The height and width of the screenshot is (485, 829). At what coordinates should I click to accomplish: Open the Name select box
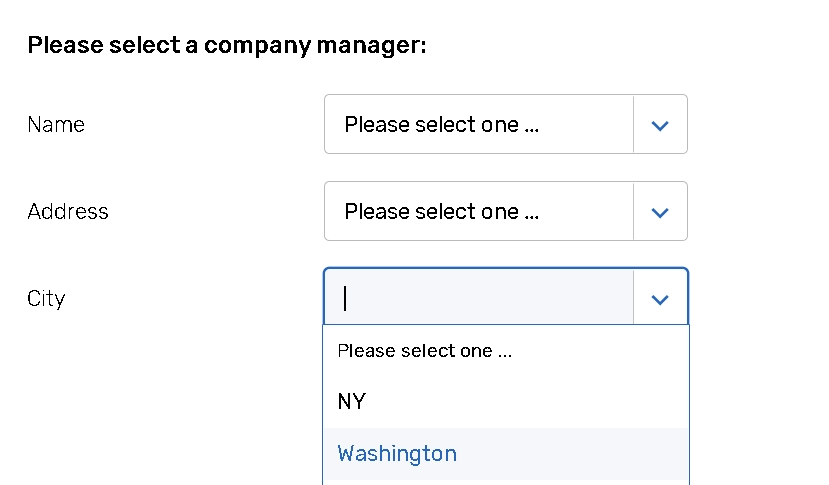pyautogui.click(x=480, y=125)
